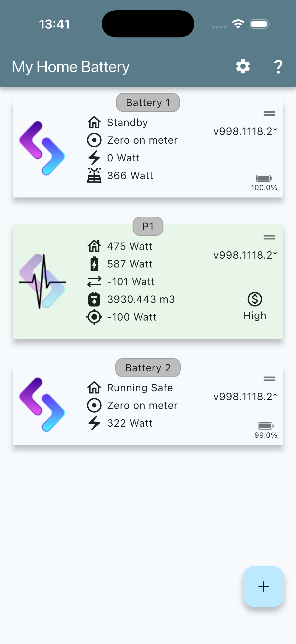The image size is (296, 644).
Task: Tap Battery 2 charge level icon (99.0%)
Action: pyautogui.click(x=266, y=426)
